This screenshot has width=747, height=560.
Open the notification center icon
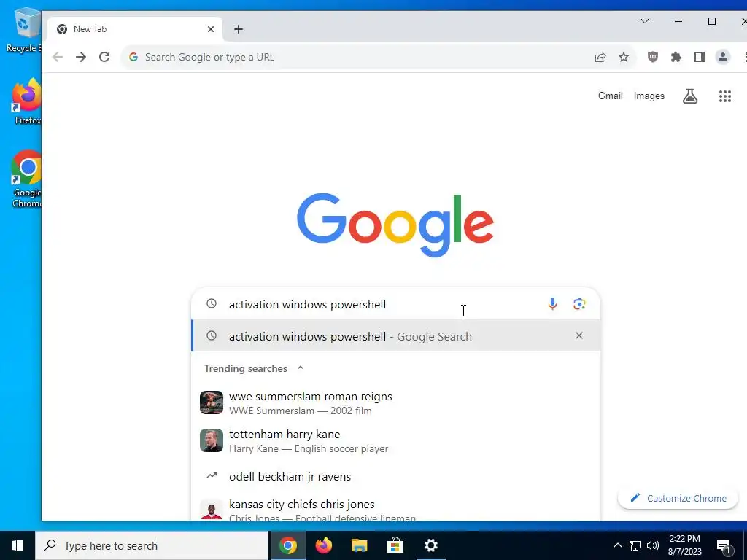click(x=724, y=546)
